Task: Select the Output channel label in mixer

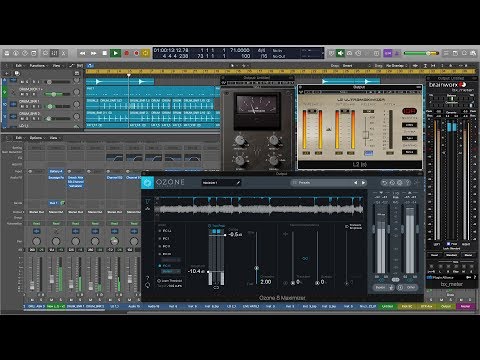Action: pyautogui.click(x=446, y=306)
